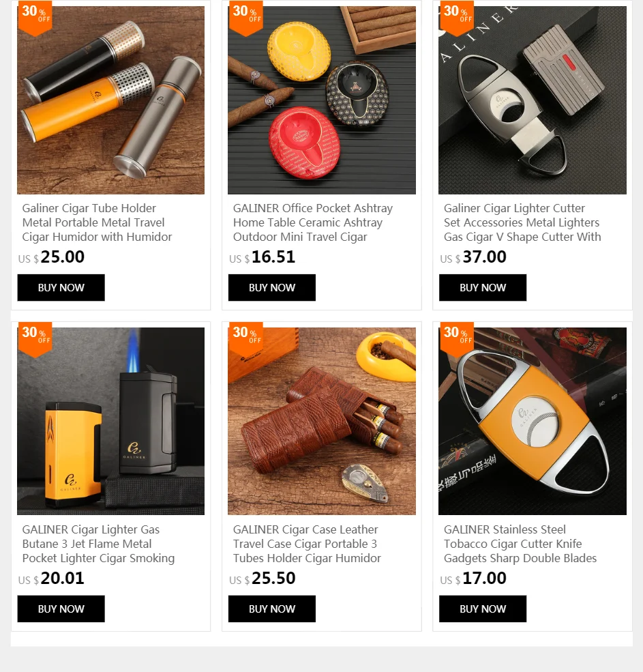Buy the Galiner Cigar Tube Holder for $25.00
Screen dimensions: 643x672
coord(61,288)
